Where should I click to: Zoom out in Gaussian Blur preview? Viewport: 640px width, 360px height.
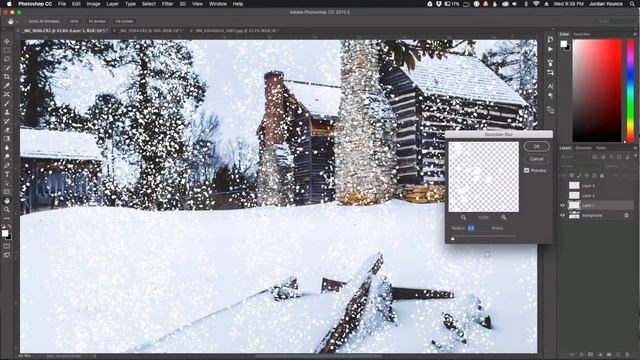pos(463,218)
